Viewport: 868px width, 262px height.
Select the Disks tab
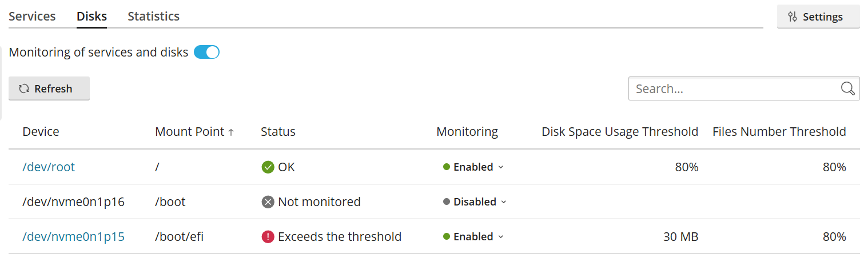[x=91, y=17]
